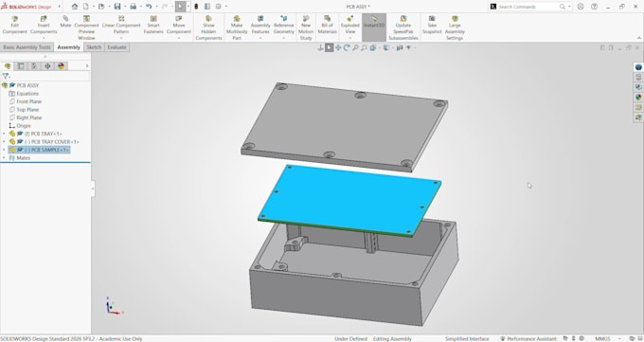Screen dimensions: 644x342
Task: Open Performance Assistant in status bar
Action: point(528,339)
